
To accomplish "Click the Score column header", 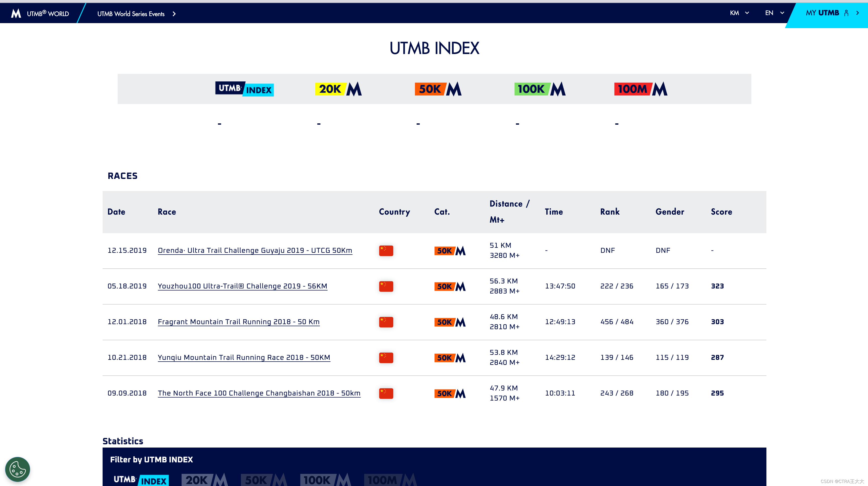I will tap(721, 212).
